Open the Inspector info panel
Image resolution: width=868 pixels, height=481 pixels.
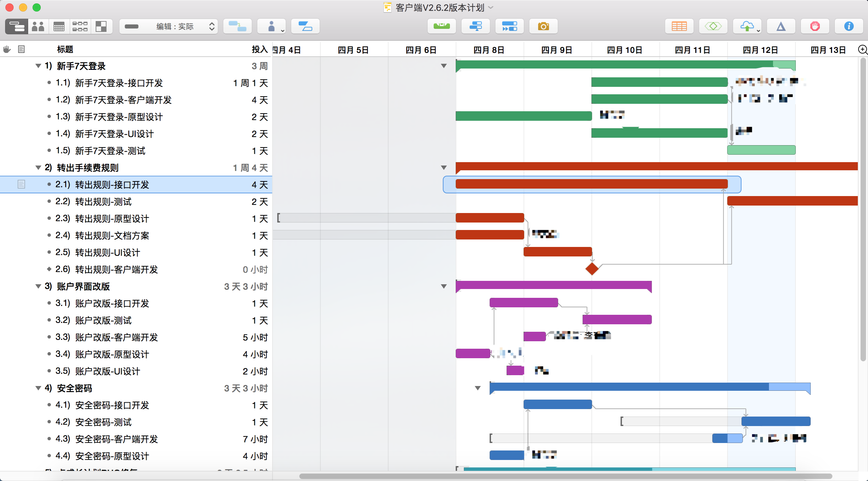[849, 26]
